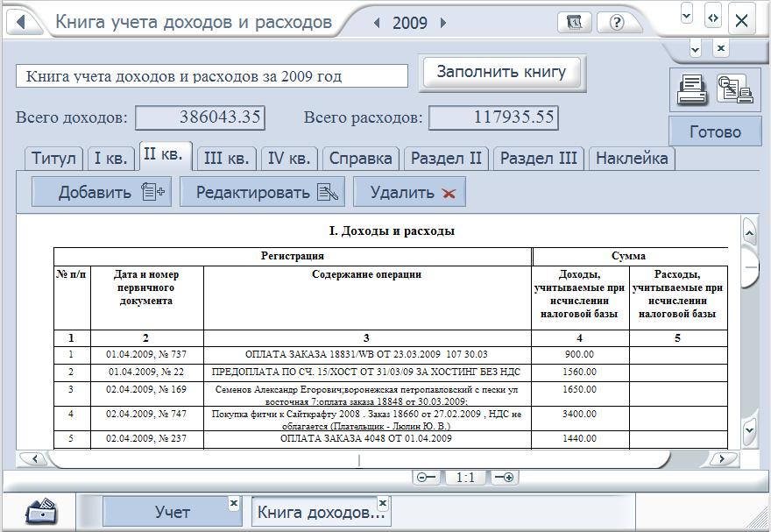The width and height of the screenshot is (771, 532).
Task: Click the horizontal scrollbar left arrow
Action: coord(35,458)
